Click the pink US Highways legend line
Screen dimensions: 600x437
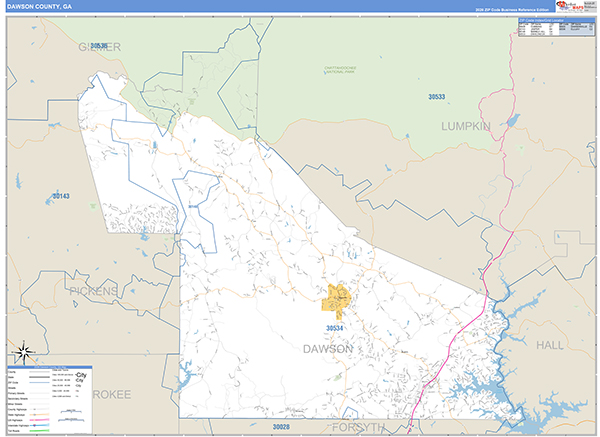(x=39, y=420)
